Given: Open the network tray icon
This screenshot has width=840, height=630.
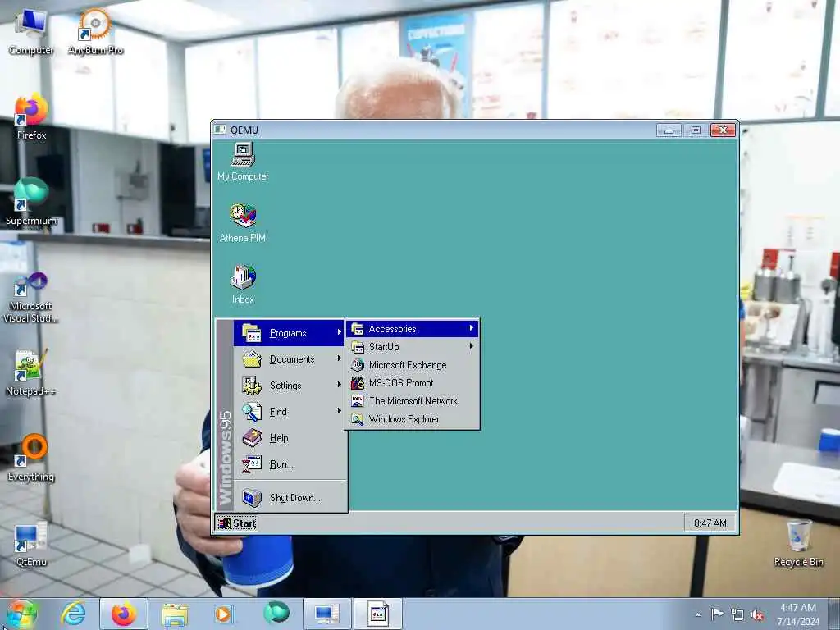Looking at the screenshot, I should click(x=737, y=615).
